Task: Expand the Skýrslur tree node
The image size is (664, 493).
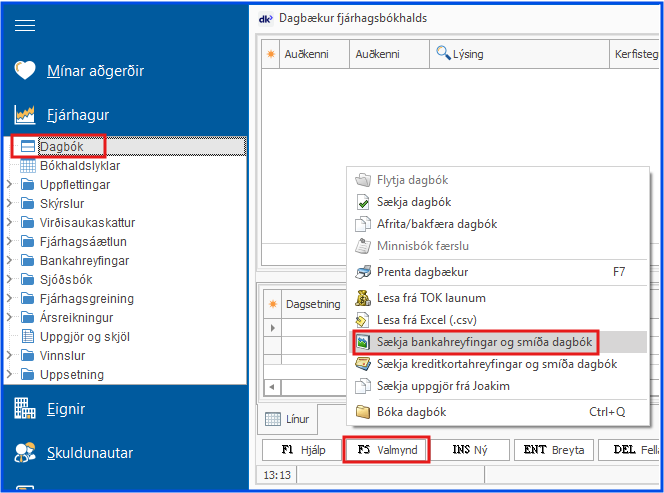Action: (10, 204)
